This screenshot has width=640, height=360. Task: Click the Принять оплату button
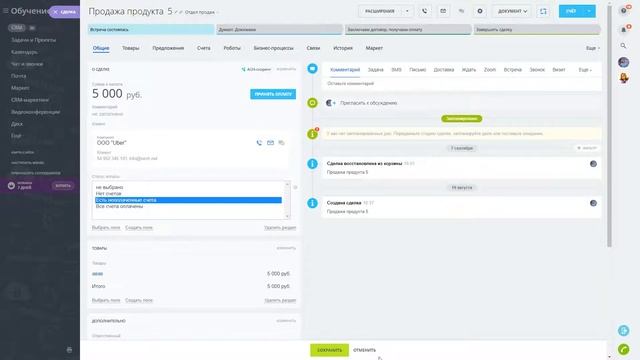pyautogui.click(x=273, y=94)
